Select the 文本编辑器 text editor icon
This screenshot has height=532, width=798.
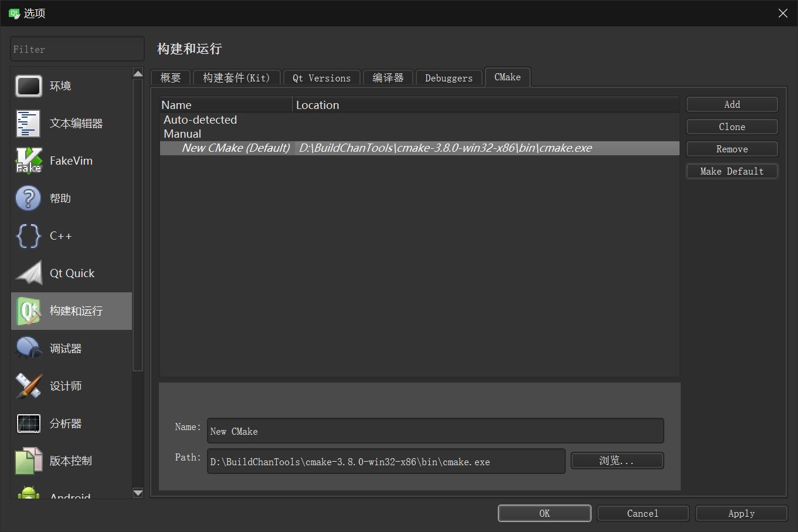(x=28, y=124)
